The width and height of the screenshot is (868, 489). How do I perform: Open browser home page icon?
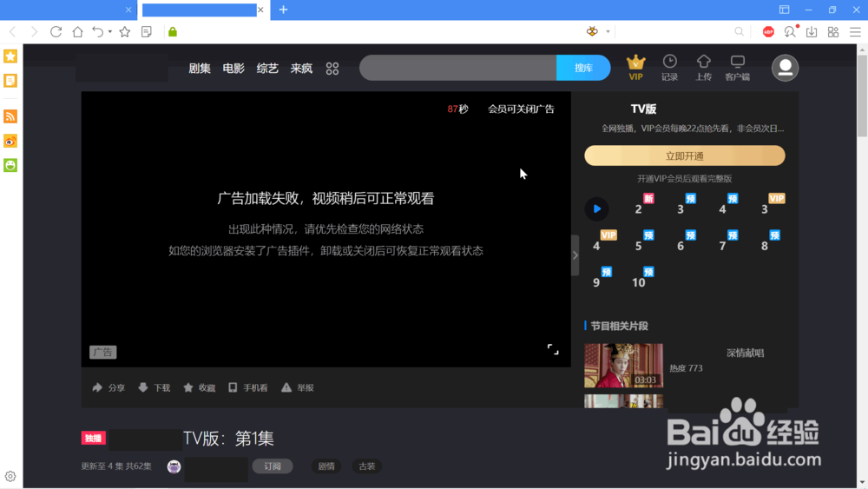click(77, 32)
